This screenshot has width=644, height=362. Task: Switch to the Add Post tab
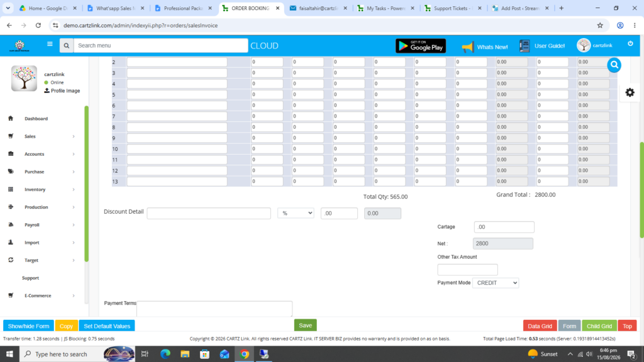tap(521, 8)
